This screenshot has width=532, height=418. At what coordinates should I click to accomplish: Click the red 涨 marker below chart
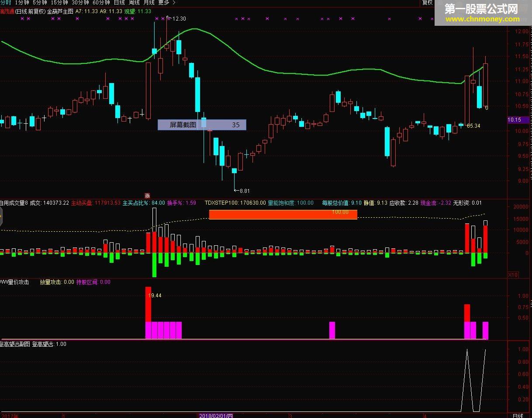click(147, 195)
